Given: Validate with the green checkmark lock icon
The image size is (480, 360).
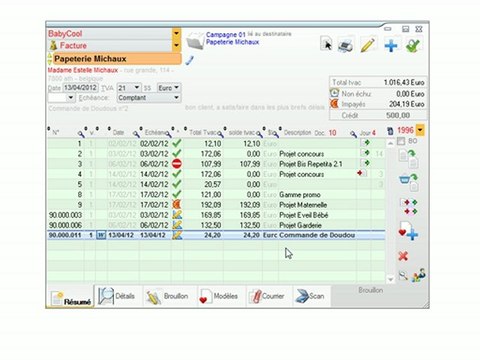Looking at the screenshot, I should point(414,45).
